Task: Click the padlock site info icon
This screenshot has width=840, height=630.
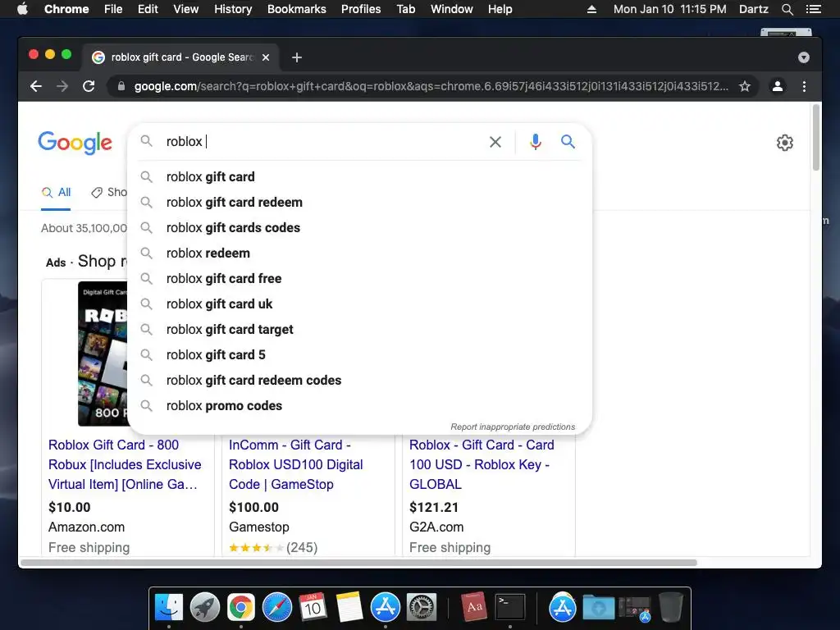Action: 121,86
